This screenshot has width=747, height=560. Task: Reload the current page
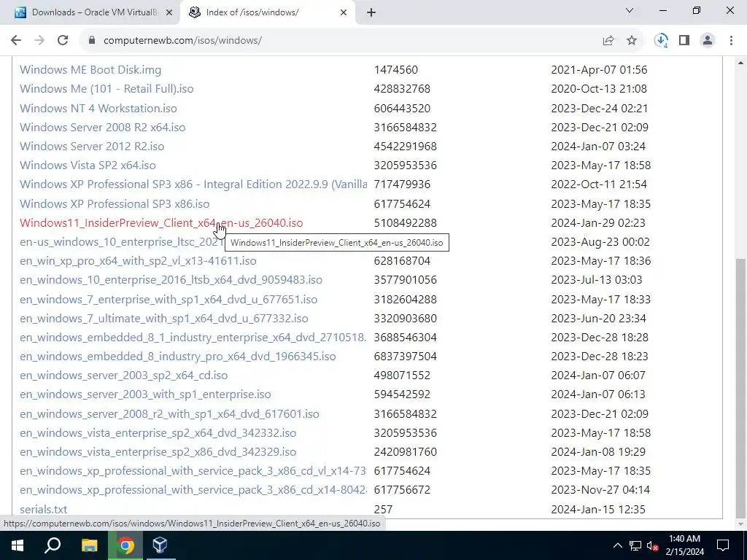(63, 41)
